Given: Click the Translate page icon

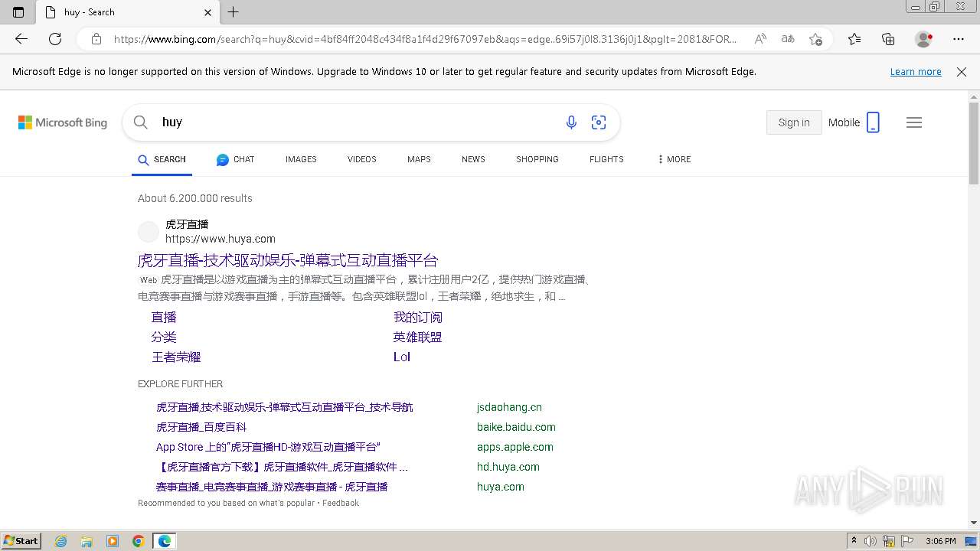Looking at the screenshot, I should pos(788,38).
